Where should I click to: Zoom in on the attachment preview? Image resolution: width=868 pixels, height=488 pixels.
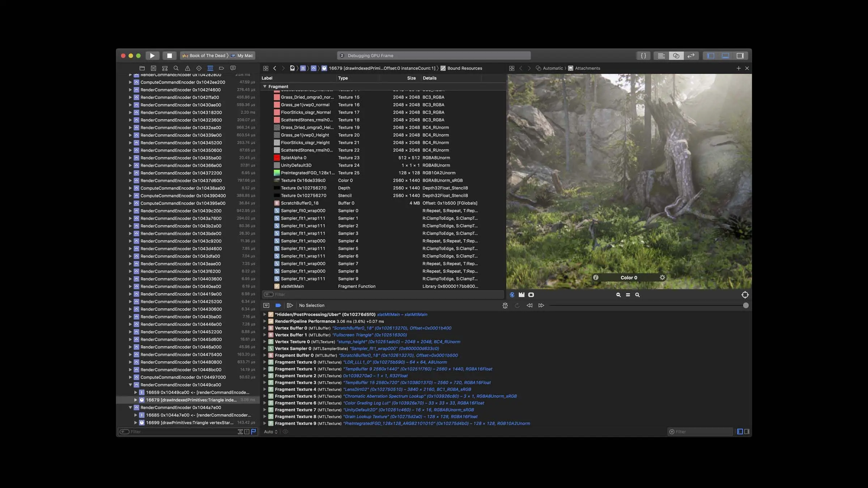[x=637, y=295]
